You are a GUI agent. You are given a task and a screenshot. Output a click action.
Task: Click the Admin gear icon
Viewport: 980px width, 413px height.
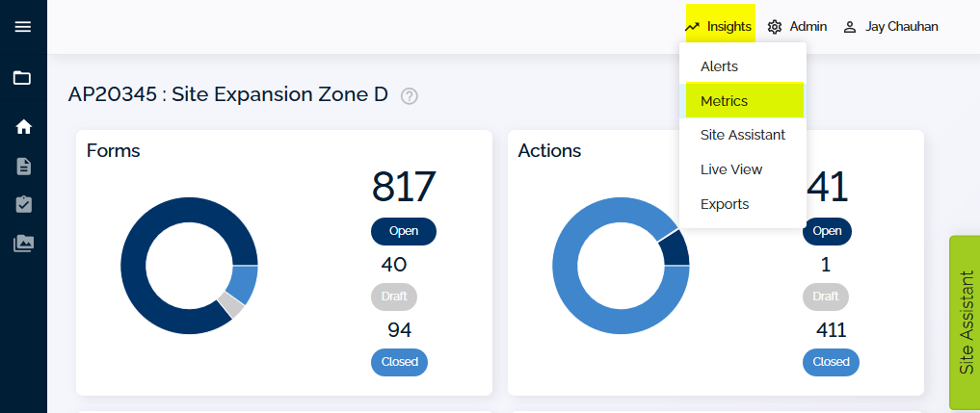point(775,27)
